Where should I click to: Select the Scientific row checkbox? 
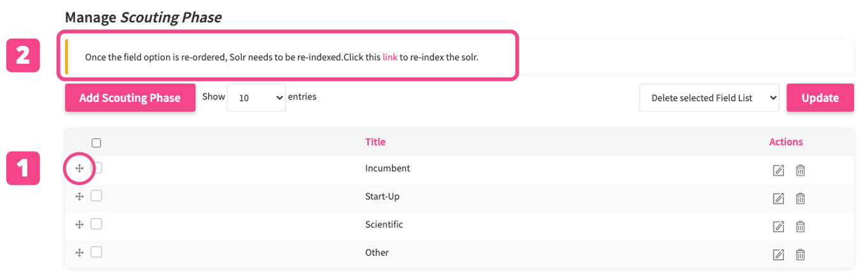point(96,224)
